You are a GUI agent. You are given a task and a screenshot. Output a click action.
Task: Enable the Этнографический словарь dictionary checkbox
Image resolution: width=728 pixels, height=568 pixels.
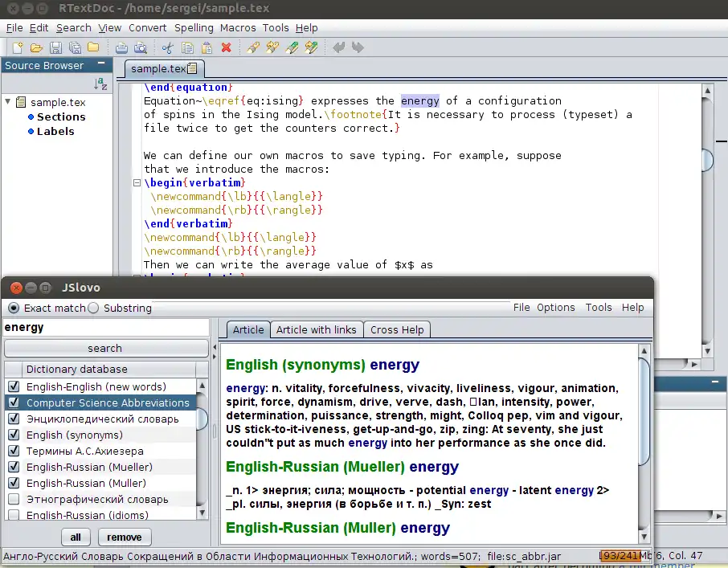point(14,499)
